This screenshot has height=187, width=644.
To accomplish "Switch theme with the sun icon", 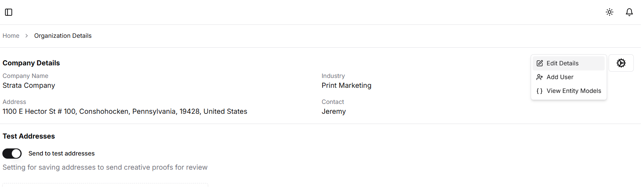I will 609,12.
